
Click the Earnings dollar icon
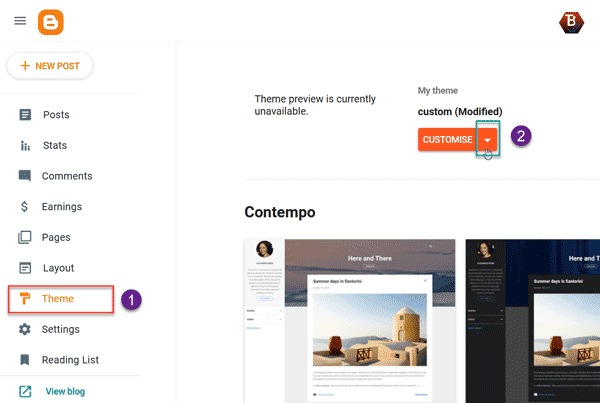pos(24,207)
